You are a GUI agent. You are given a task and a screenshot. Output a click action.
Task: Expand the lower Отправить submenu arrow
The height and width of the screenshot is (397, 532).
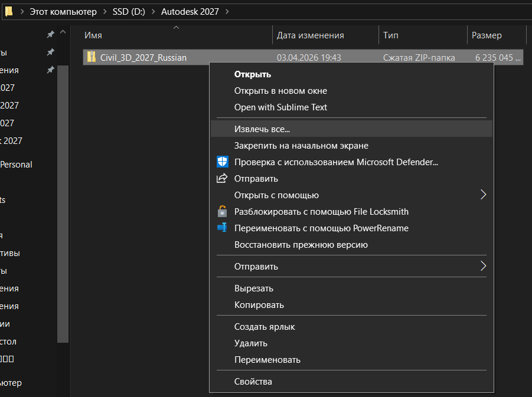(484, 266)
